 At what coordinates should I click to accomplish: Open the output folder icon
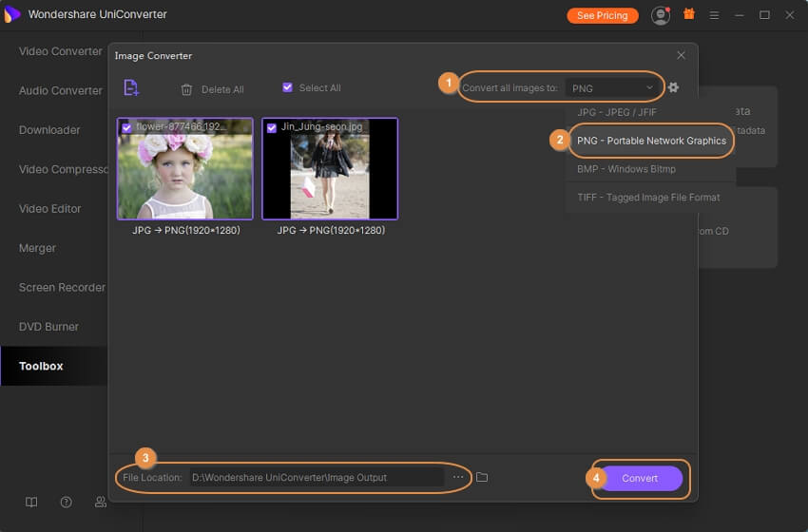(482, 477)
